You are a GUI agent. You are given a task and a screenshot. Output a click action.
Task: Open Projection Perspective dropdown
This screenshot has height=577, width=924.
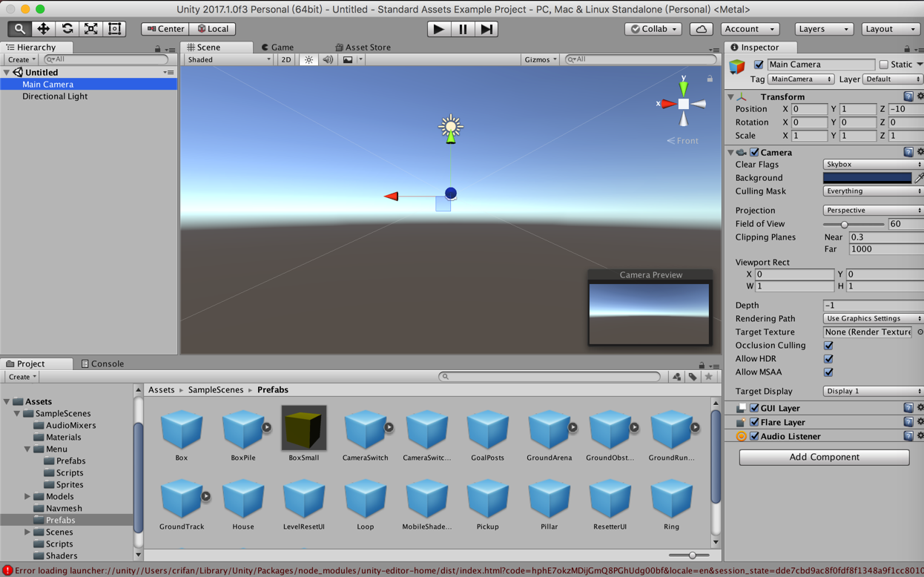873,211
